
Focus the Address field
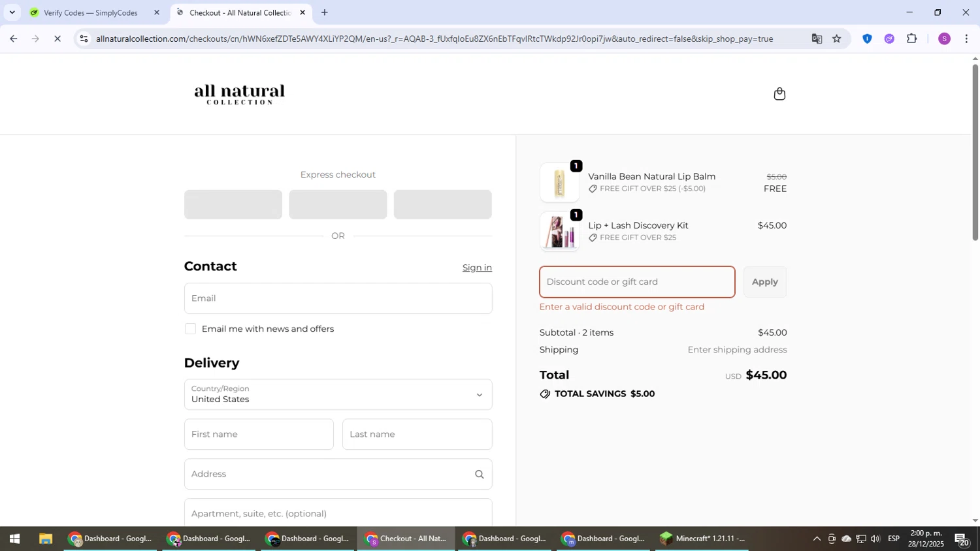click(338, 475)
